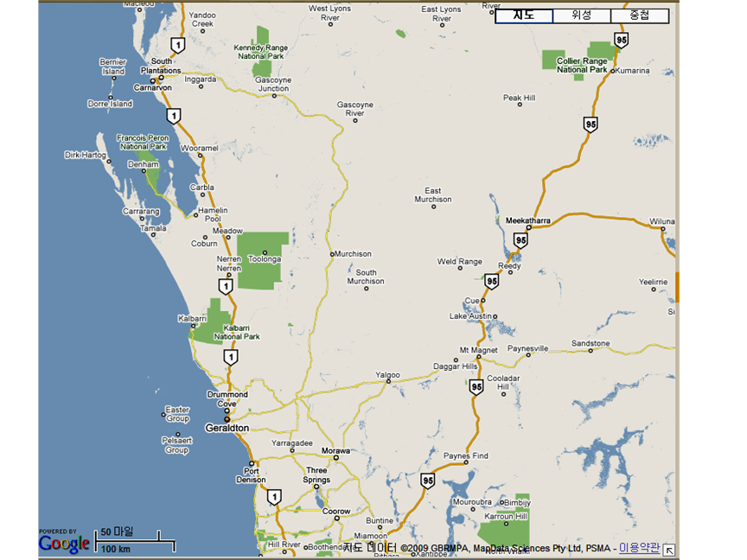Viewport: 747px width, 560px height.
Task: Click Route 95 shield near Paynes Find
Action: point(428,481)
